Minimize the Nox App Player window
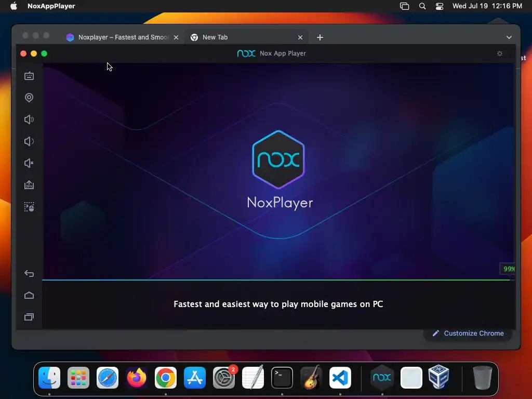The height and width of the screenshot is (399, 532). tap(34, 54)
